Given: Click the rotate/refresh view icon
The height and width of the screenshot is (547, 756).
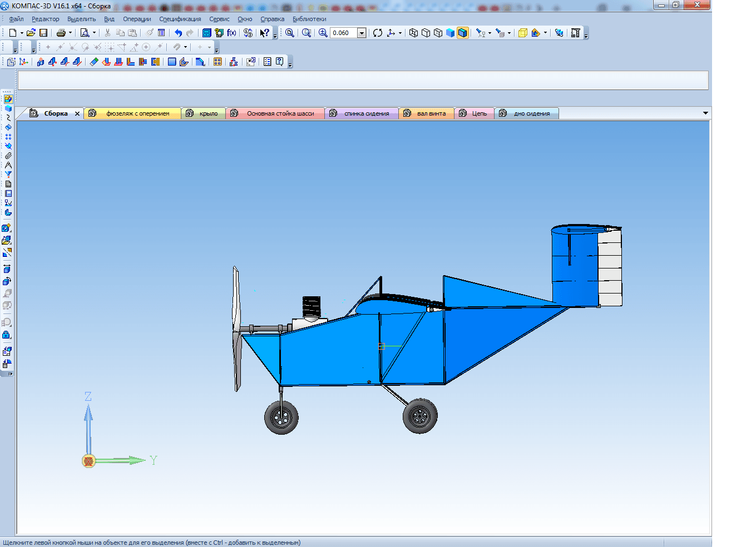Looking at the screenshot, I should click(378, 33).
